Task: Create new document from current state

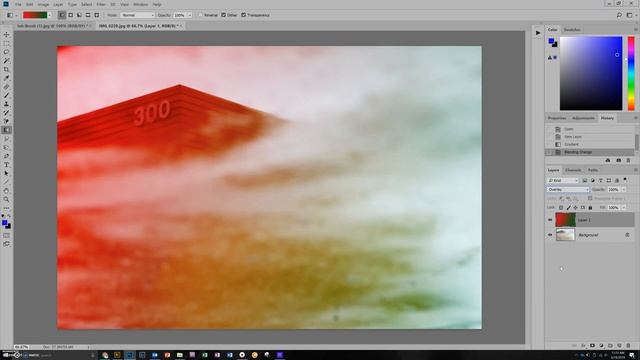Action: (608, 160)
